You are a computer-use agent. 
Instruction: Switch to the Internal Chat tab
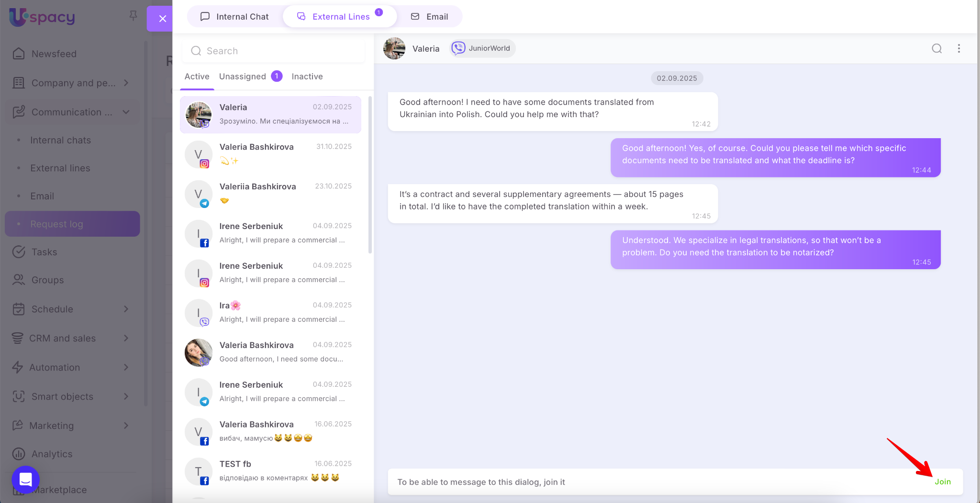(x=234, y=17)
